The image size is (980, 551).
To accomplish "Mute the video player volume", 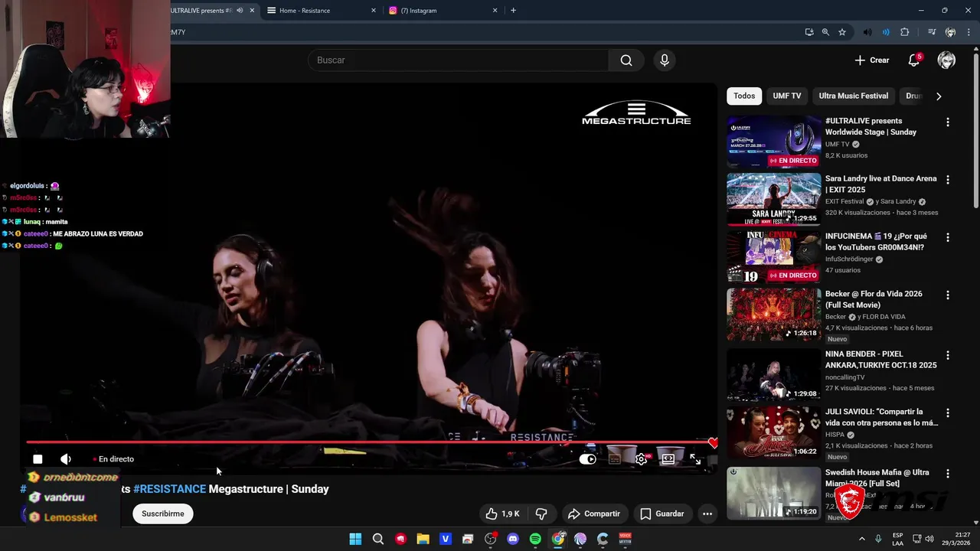I will (66, 459).
